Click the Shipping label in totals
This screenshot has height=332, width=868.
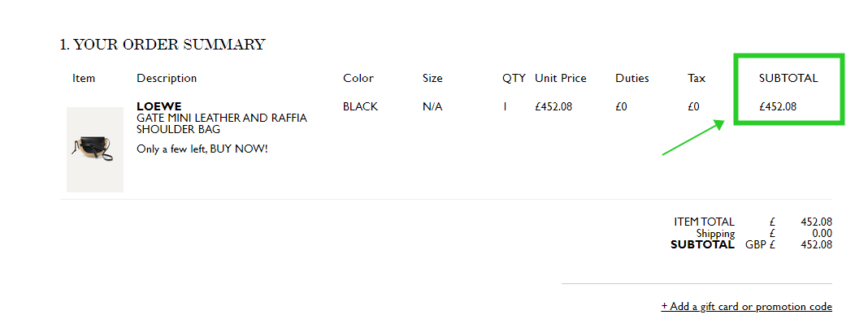715,234
